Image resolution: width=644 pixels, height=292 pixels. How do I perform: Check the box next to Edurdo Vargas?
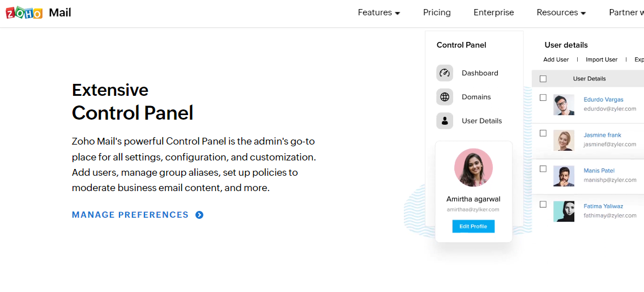[543, 98]
